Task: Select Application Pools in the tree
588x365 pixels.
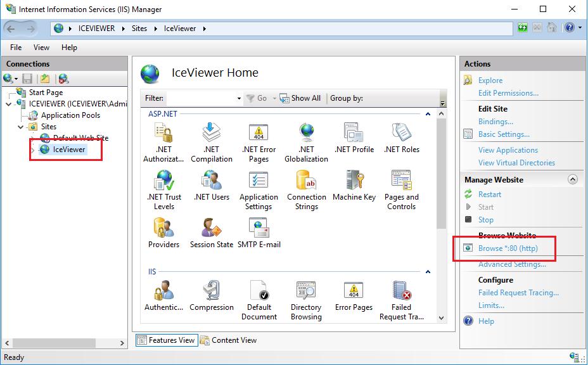Action: (x=70, y=115)
